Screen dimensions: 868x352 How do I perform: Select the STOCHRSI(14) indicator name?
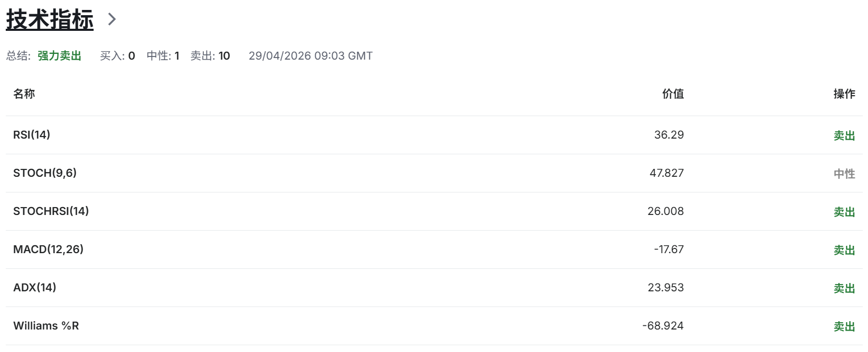click(x=51, y=211)
